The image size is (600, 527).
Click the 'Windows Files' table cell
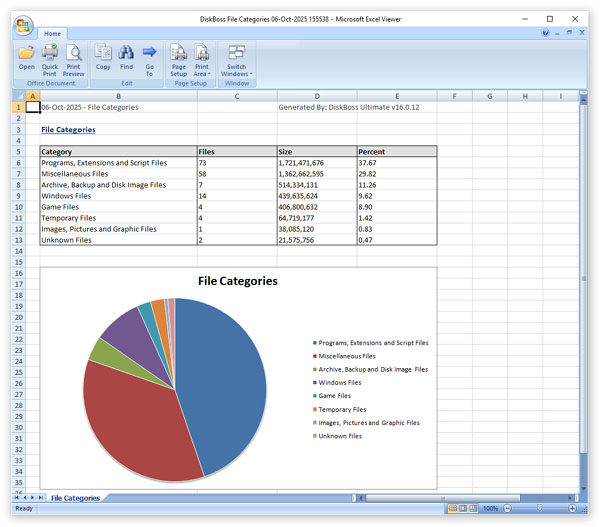[118, 196]
